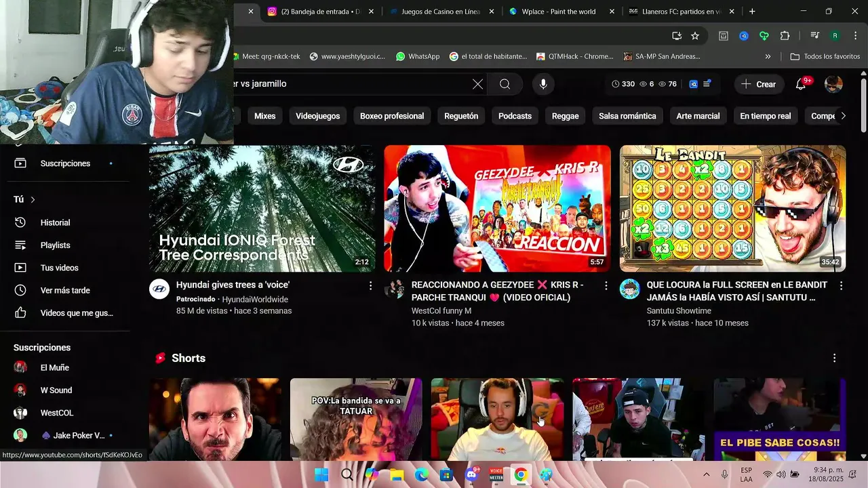868x488 pixels.
Task: Open Chrome extensions puzzle icon
Action: (785, 36)
